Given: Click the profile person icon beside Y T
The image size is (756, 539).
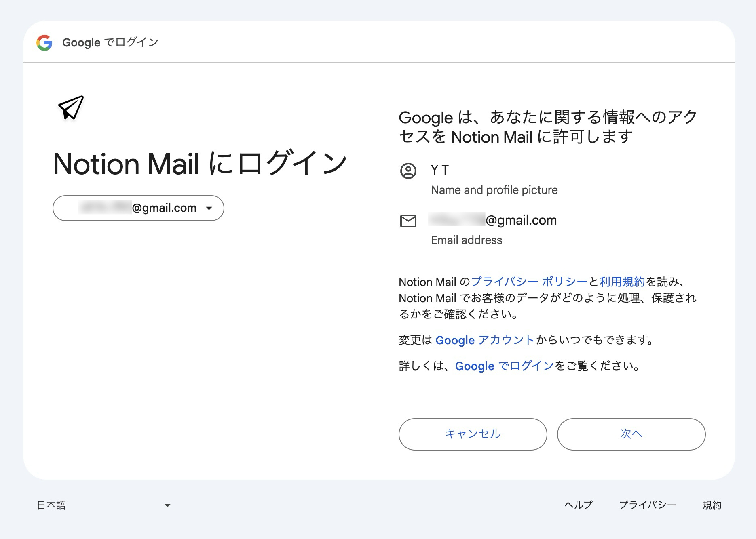Looking at the screenshot, I should click(x=408, y=171).
